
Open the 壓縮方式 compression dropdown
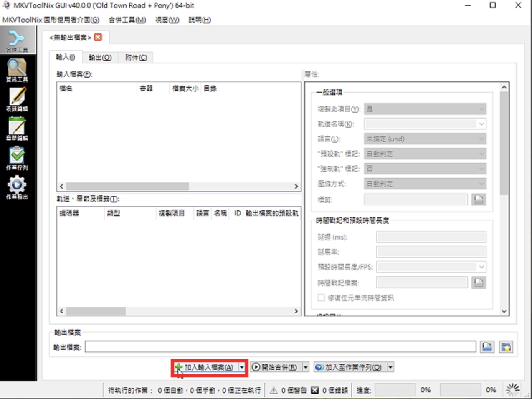[x=425, y=184]
